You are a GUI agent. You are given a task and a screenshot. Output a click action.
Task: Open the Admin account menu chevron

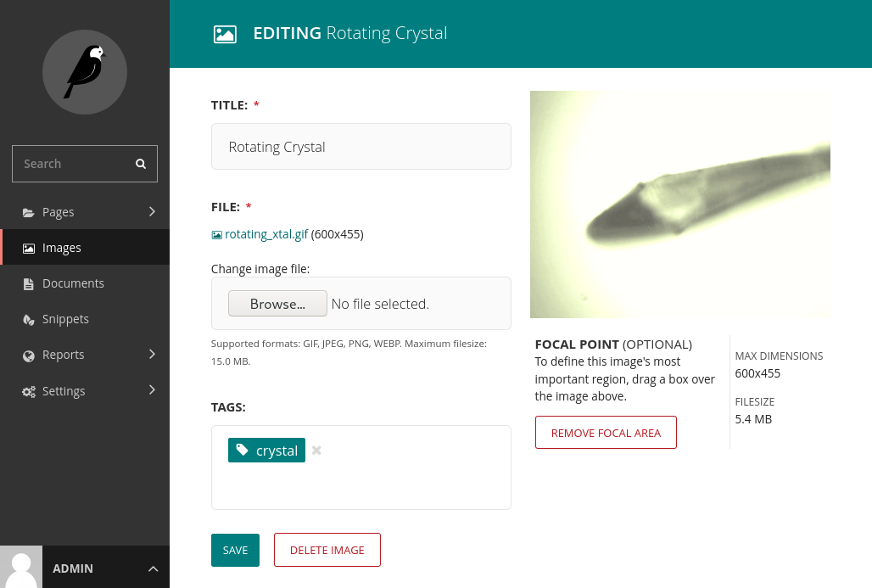tap(153, 568)
